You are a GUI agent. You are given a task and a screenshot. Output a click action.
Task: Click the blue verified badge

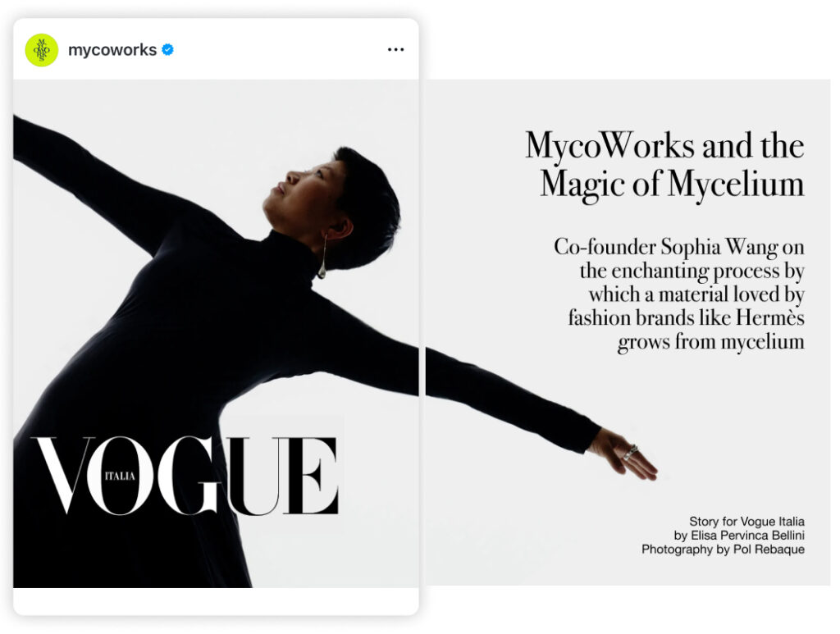click(x=167, y=50)
